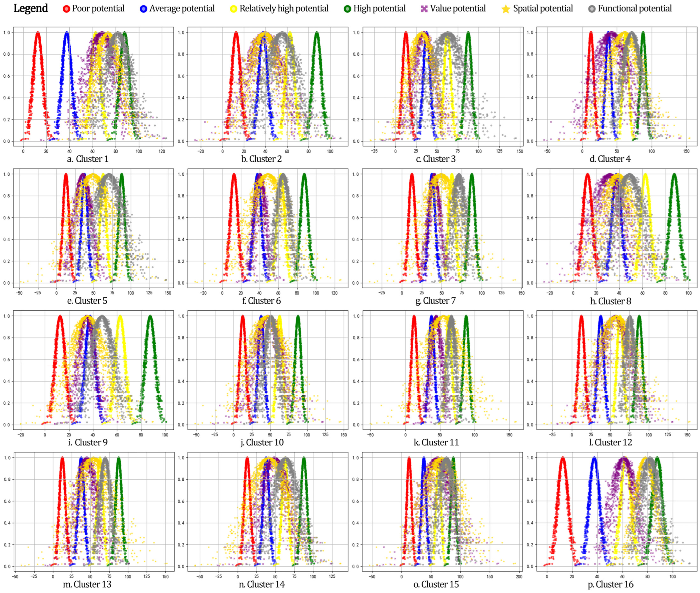Open the scatter plot above 'c. Cluster 3'
This screenshot has width=700, height=593.
coord(443,86)
